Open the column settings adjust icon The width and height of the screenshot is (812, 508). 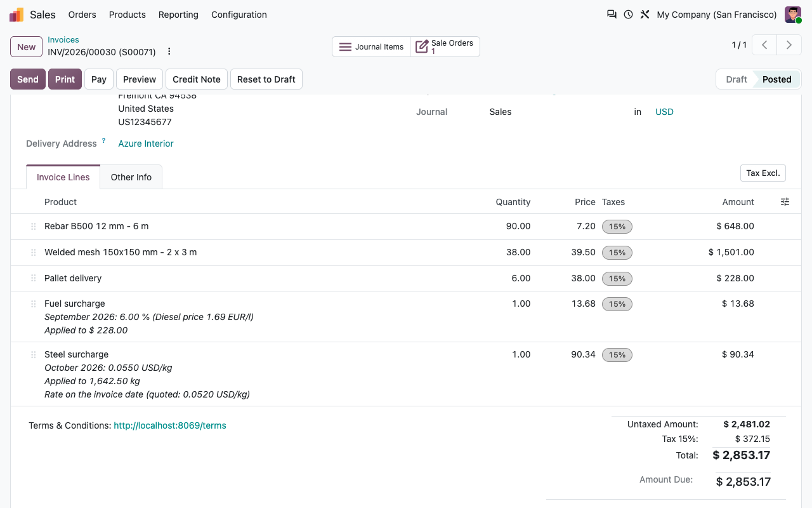pos(785,202)
